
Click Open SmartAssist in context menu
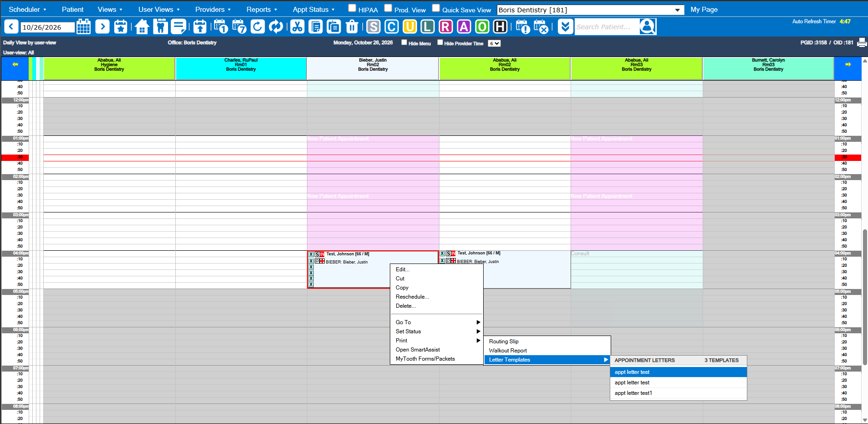[x=437, y=350]
